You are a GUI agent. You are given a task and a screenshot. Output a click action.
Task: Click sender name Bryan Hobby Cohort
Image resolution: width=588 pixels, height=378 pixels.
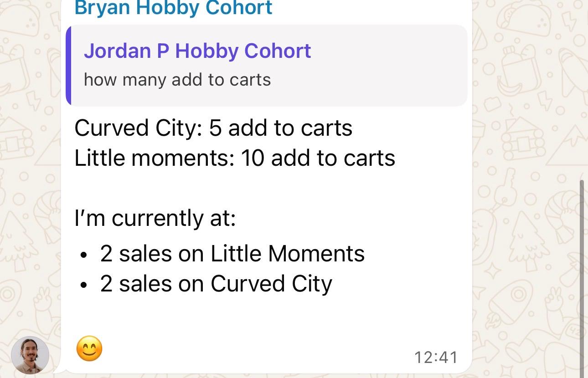173,8
